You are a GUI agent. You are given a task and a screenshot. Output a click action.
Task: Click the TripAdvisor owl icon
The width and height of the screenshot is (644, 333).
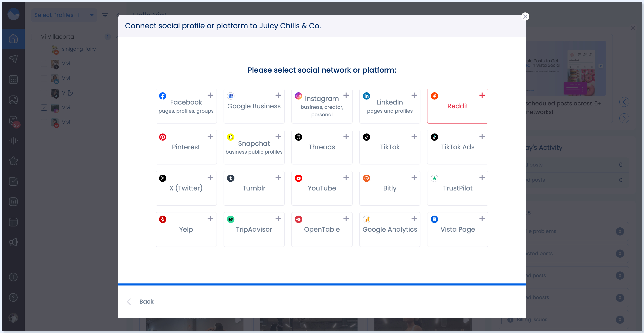tap(231, 219)
